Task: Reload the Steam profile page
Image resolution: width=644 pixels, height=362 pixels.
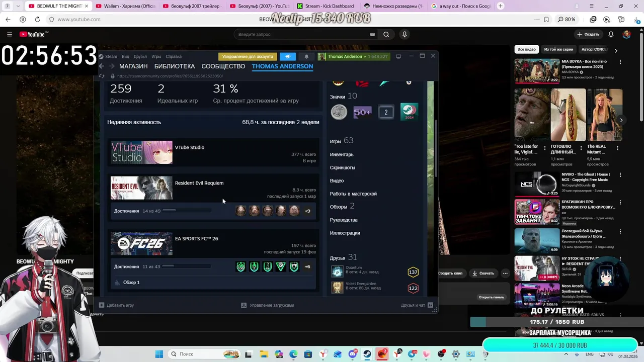Action: pos(102,76)
